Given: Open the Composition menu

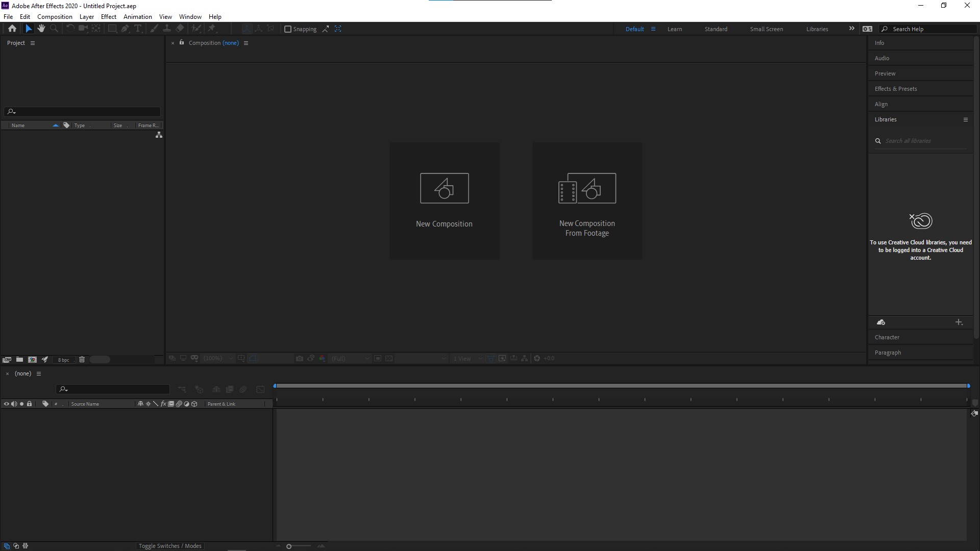Looking at the screenshot, I should pyautogui.click(x=55, y=17).
